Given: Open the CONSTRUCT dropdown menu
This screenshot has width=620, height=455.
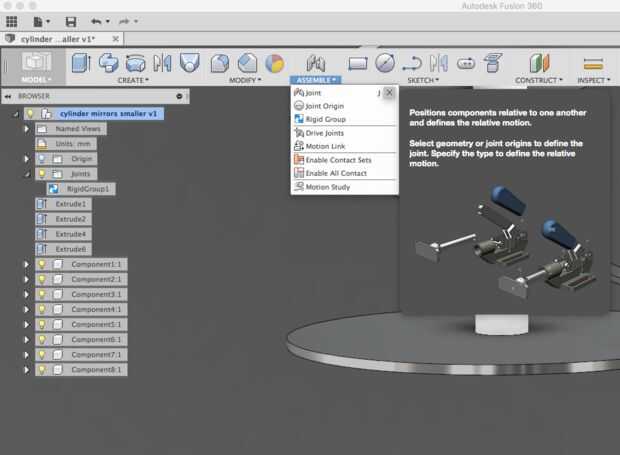Looking at the screenshot, I should [539, 80].
